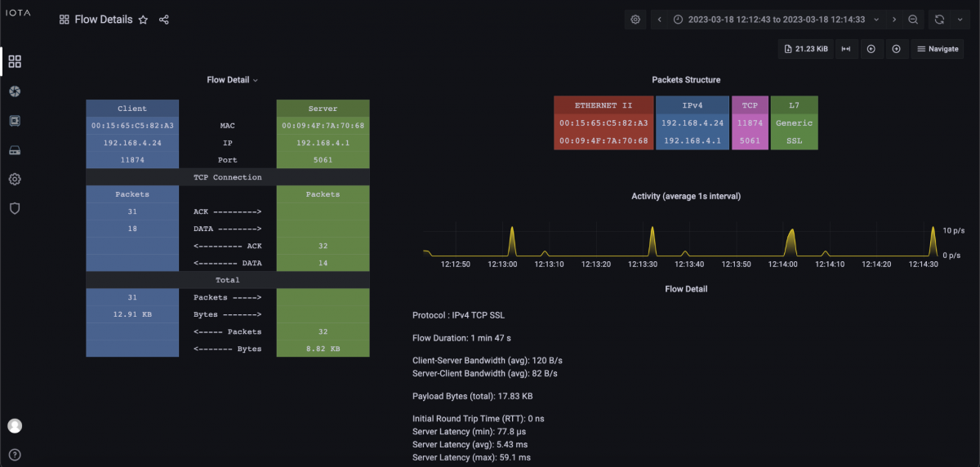Zoom out the time range
980x467 pixels.
[x=913, y=20]
